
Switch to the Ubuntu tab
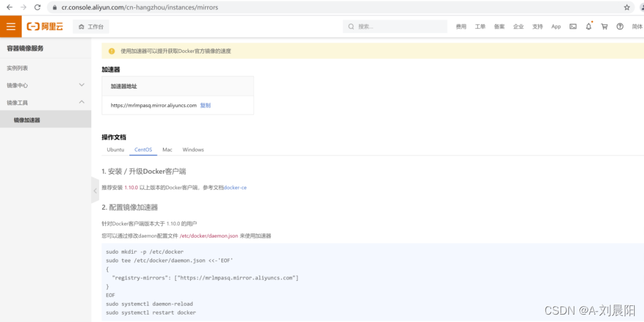tap(116, 150)
